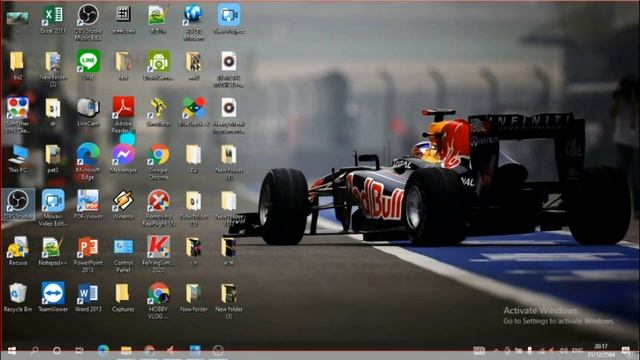Open the taskbar clock and date
Image resolution: width=640 pixels, height=360 pixels.
pyautogui.click(x=601, y=351)
